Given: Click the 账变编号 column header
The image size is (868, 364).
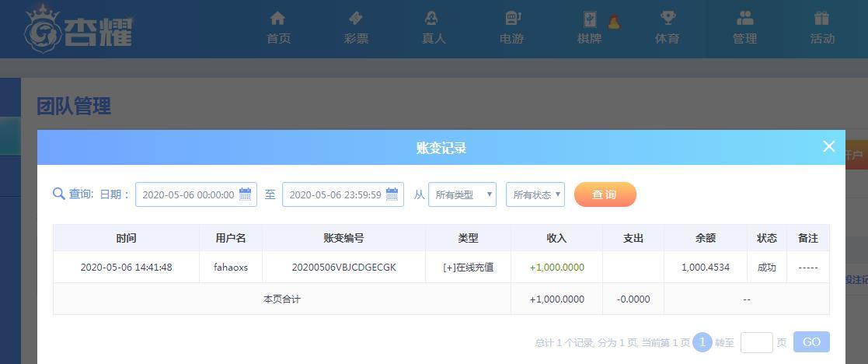Looking at the screenshot, I should tap(343, 238).
